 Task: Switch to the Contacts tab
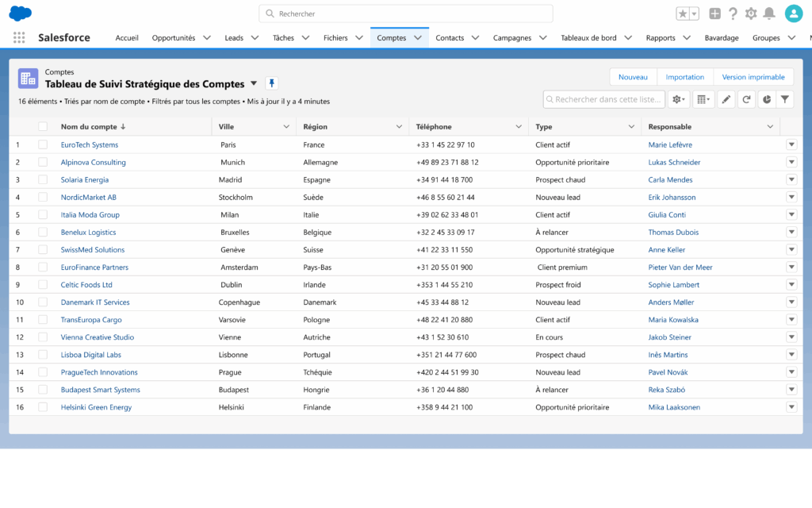click(450, 38)
